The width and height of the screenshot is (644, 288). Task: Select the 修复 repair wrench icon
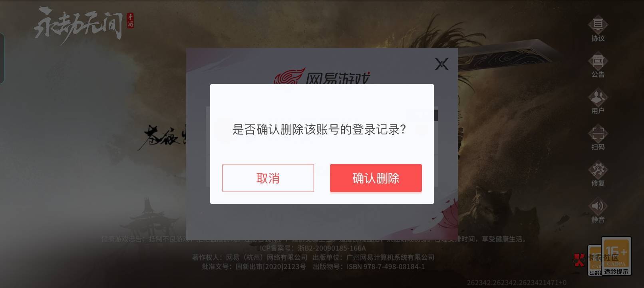point(598,174)
